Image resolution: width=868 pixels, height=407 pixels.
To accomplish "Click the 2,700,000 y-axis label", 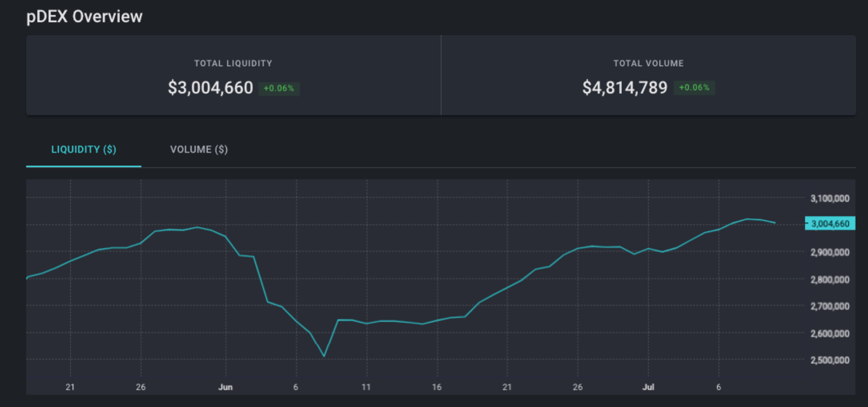I will tap(830, 306).
